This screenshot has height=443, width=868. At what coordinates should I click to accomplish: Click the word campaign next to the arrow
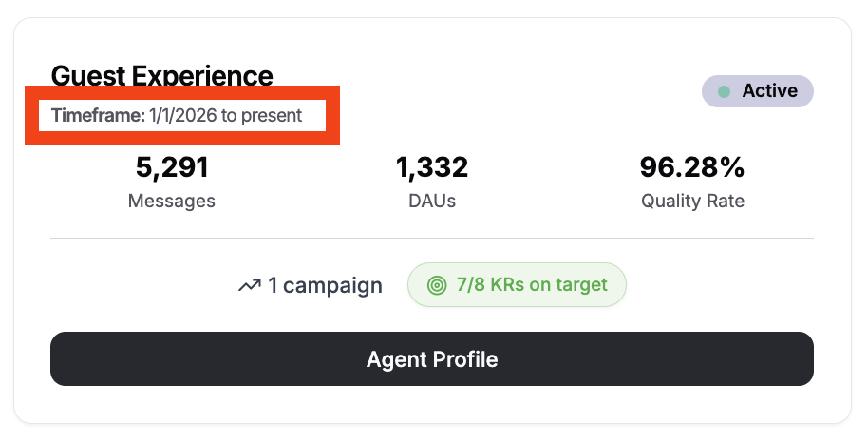[332, 285]
